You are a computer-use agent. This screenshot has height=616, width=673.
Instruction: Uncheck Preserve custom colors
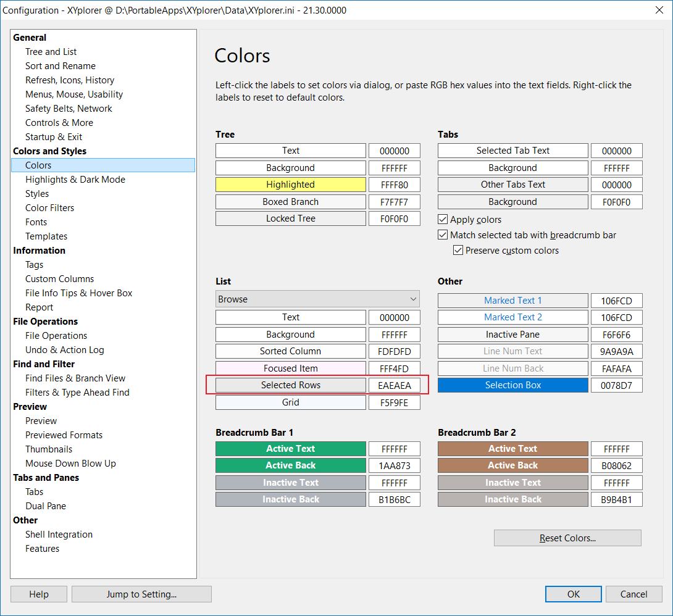pos(458,251)
